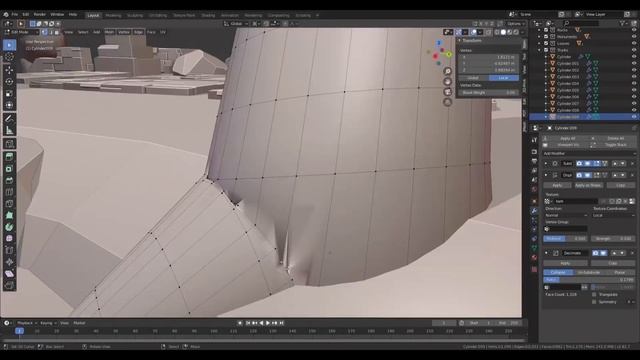Click Apply as Shape on Displace modifier
The height and width of the screenshot is (360, 640).
click(588, 185)
